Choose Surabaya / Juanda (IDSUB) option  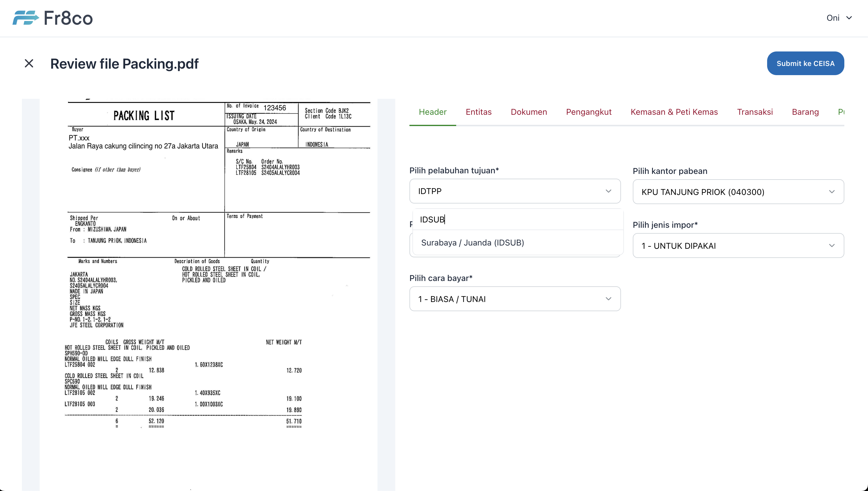(472, 243)
